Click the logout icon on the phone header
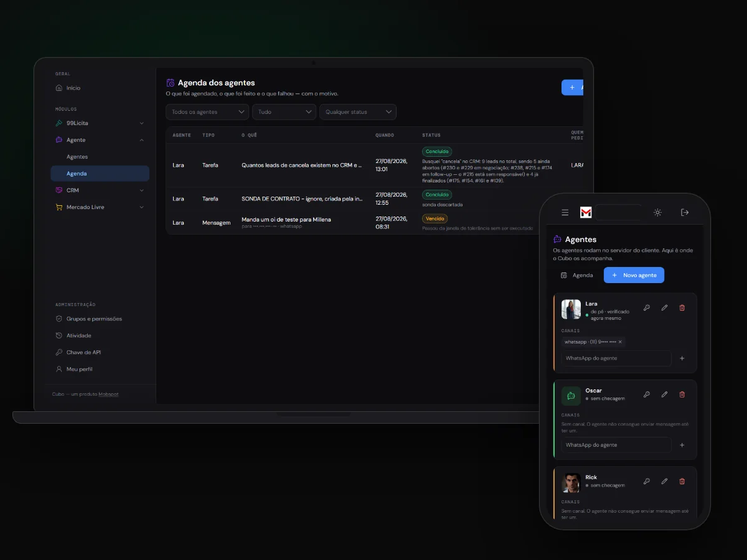The width and height of the screenshot is (747, 560). coord(685,213)
